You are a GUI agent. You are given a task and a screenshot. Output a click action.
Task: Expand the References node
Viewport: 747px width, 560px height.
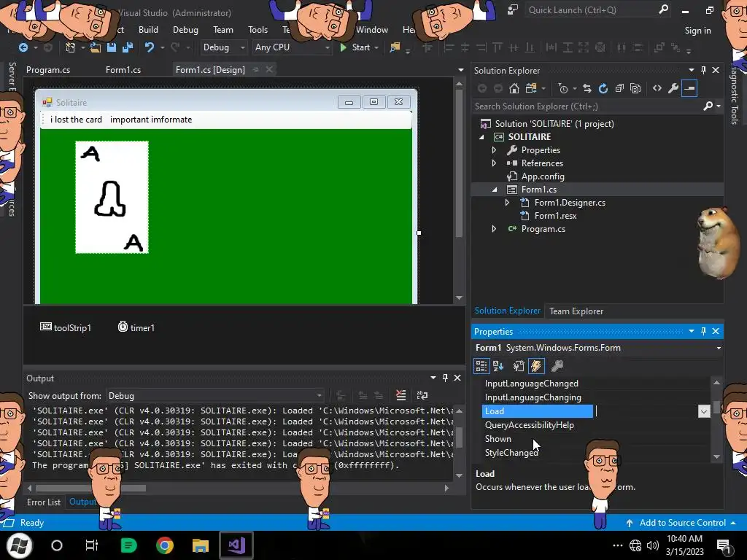(494, 163)
